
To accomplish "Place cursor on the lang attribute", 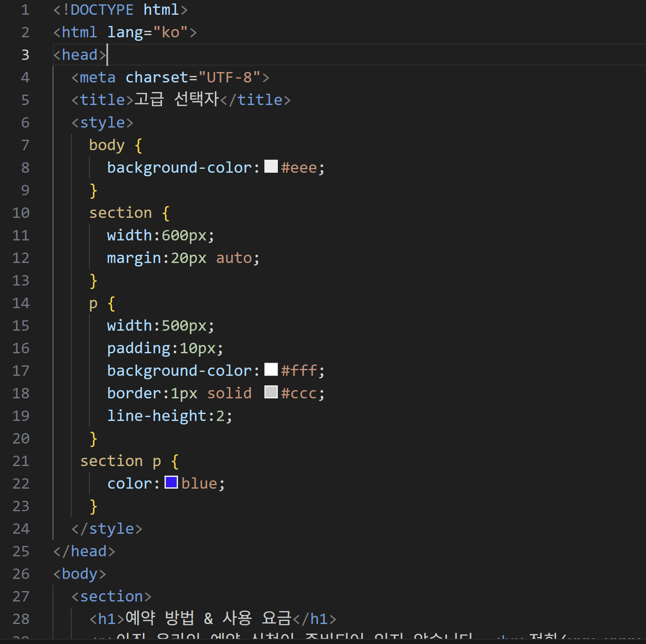I will pos(125,33).
